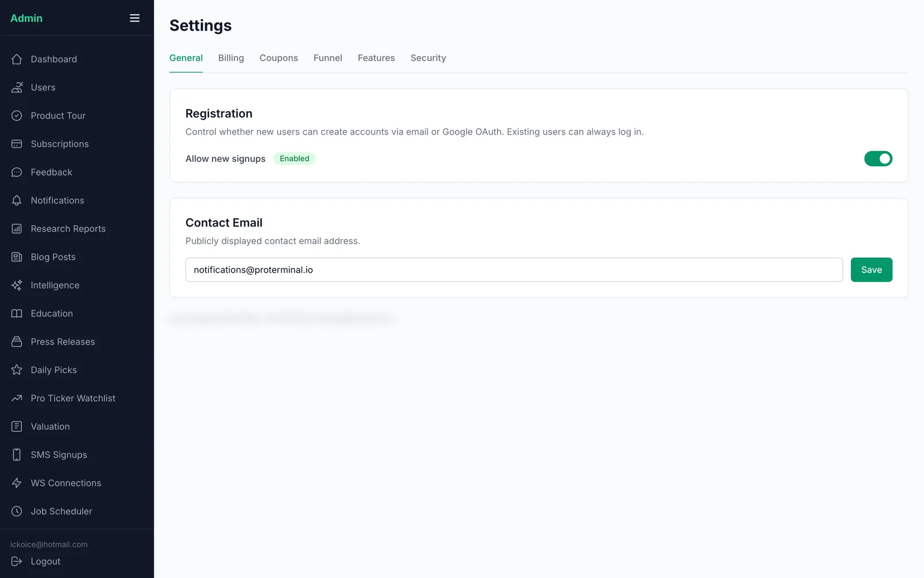
Task: Open Product Tour label in sidebar
Action: (x=58, y=116)
